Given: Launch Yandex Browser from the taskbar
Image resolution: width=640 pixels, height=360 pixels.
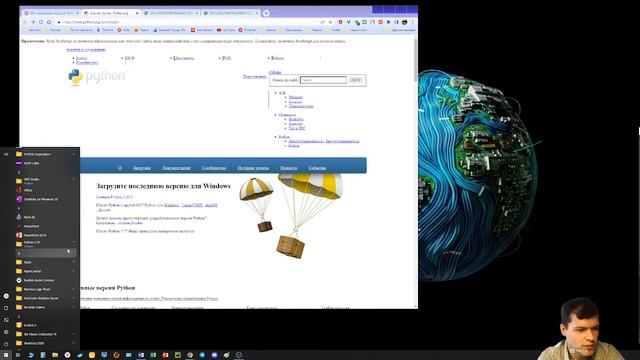Looking at the screenshot, I should (x=67, y=355).
